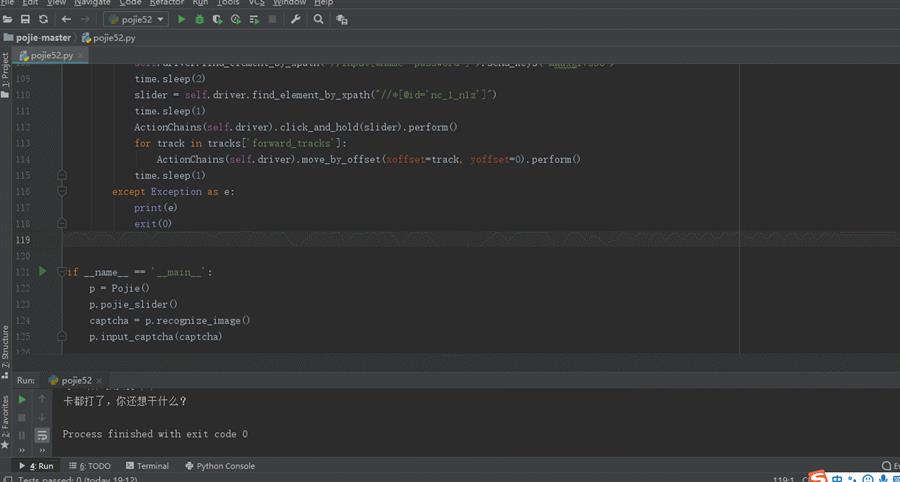
Task: Open Settings via the wrench icon
Action: click(296, 20)
